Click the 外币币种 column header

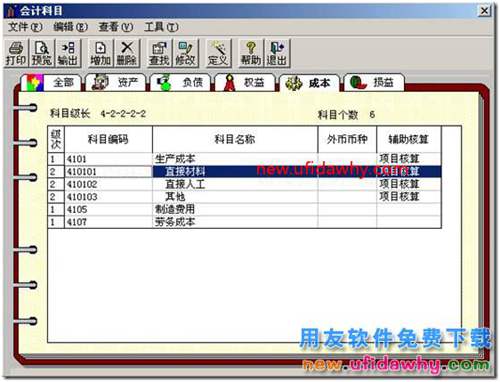pos(347,139)
